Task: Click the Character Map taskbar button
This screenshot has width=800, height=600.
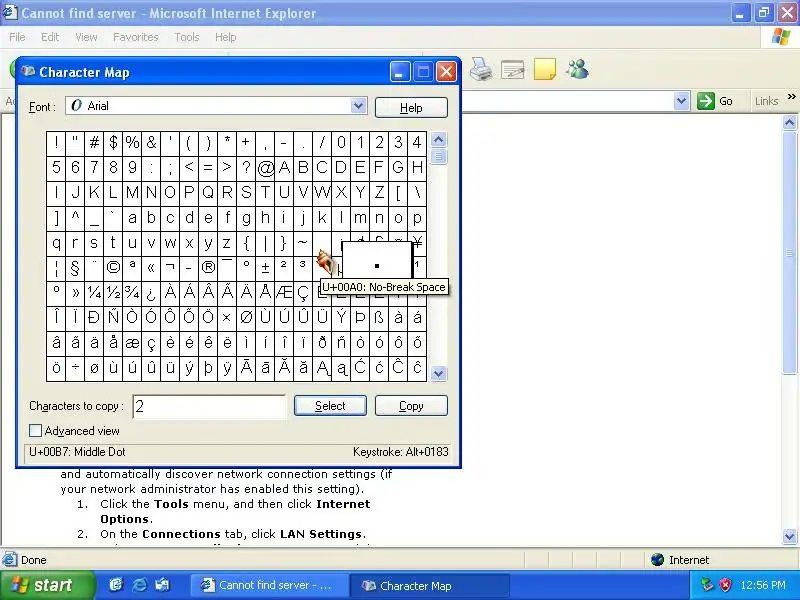Action: coord(430,585)
